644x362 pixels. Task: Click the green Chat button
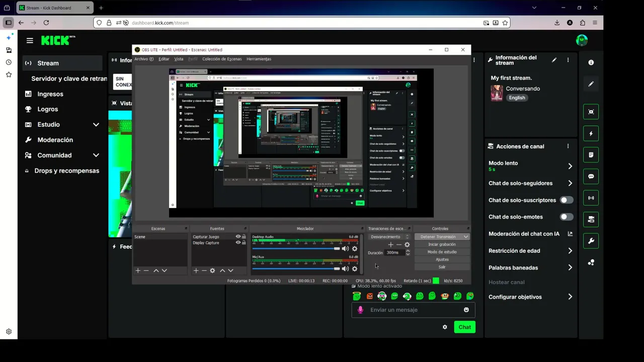[464, 327]
